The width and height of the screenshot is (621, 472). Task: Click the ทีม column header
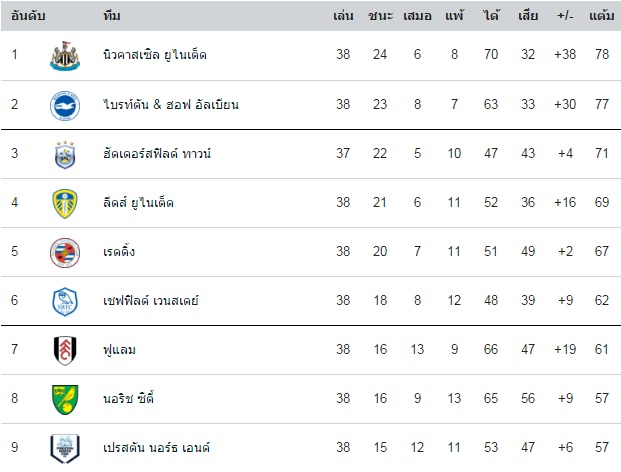click(x=113, y=17)
